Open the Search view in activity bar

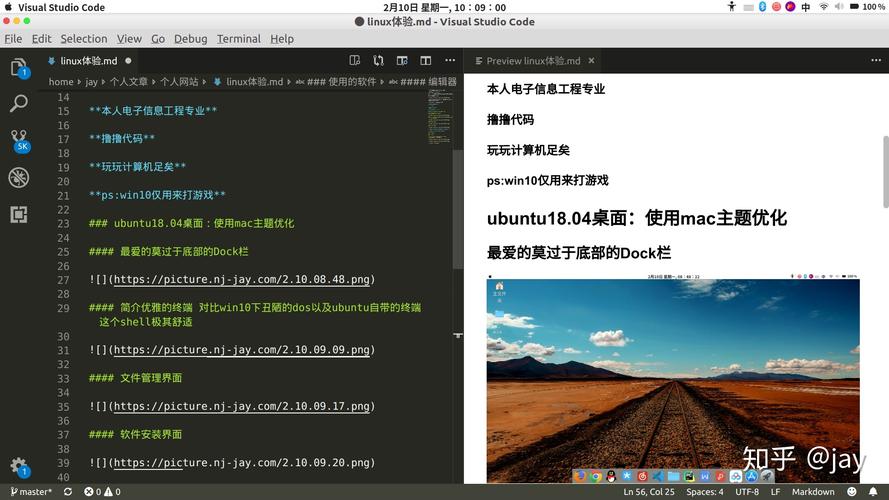[x=19, y=103]
